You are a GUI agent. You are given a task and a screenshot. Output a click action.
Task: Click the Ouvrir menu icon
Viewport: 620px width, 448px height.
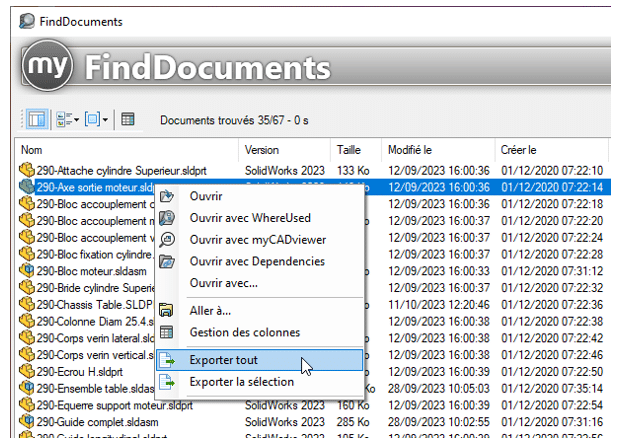(x=167, y=196)
